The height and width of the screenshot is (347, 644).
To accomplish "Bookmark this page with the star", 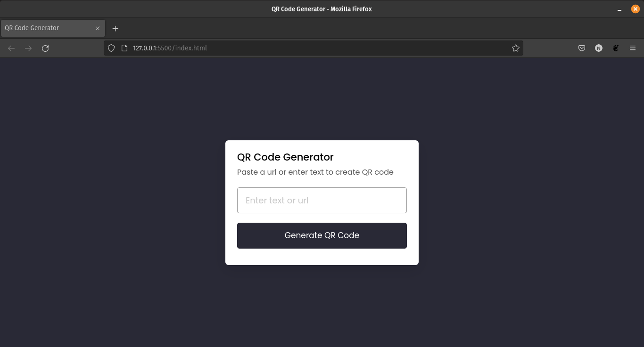I will (x=515, y=48).
